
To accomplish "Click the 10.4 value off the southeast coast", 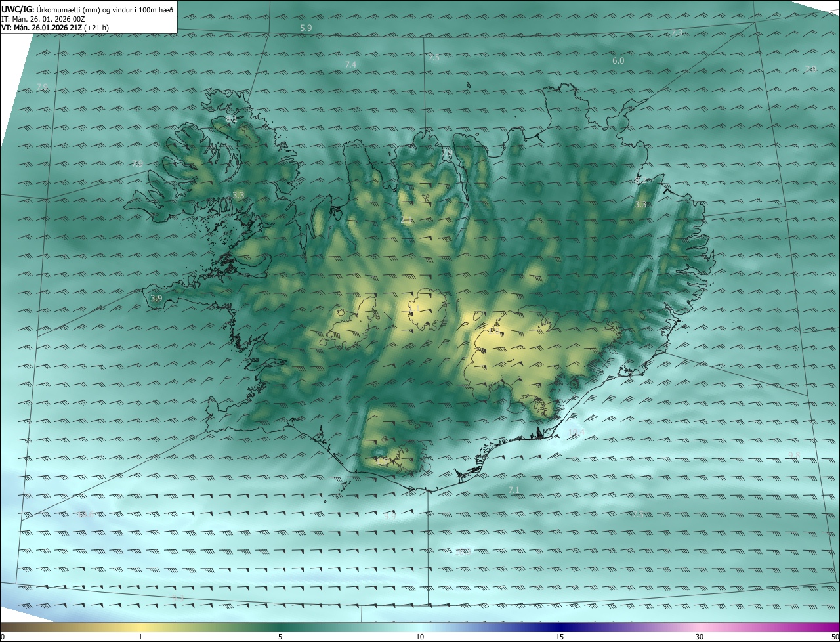I will (576, 432).
